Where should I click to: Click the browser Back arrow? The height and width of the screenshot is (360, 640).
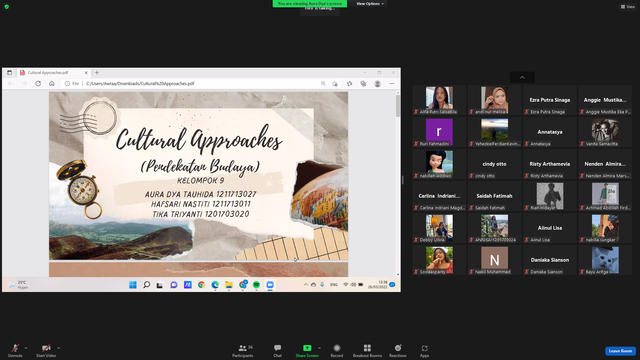point(11,83)
